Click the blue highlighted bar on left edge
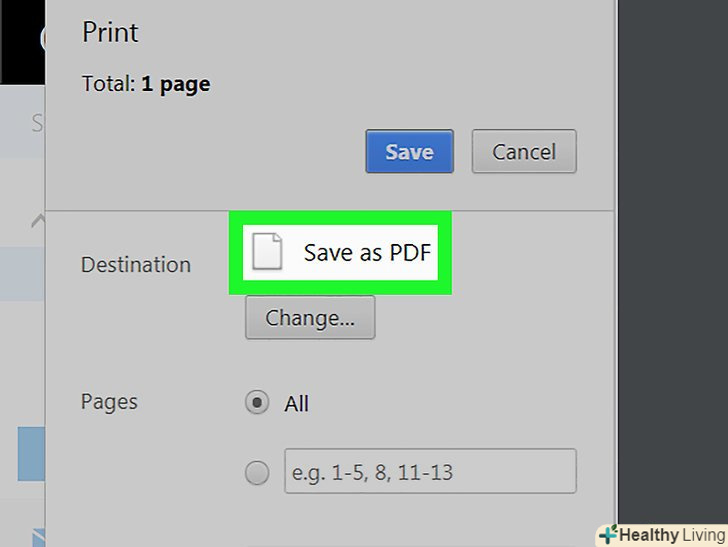 pos(31,453)
